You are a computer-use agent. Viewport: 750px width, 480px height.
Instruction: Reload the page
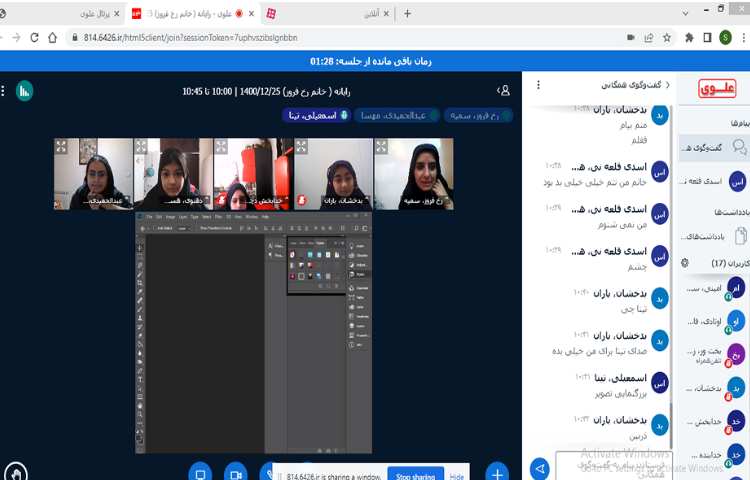(x=34, y=37)
